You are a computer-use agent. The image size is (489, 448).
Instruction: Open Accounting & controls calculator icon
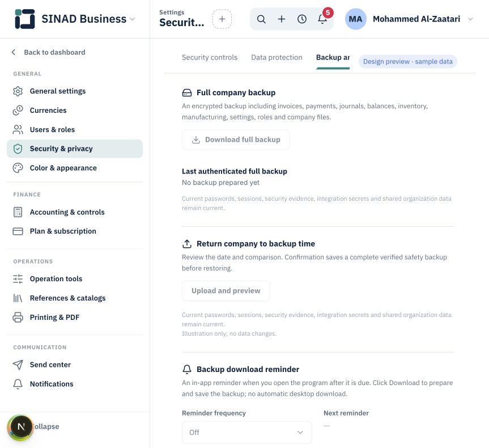(x=18, y=212)
